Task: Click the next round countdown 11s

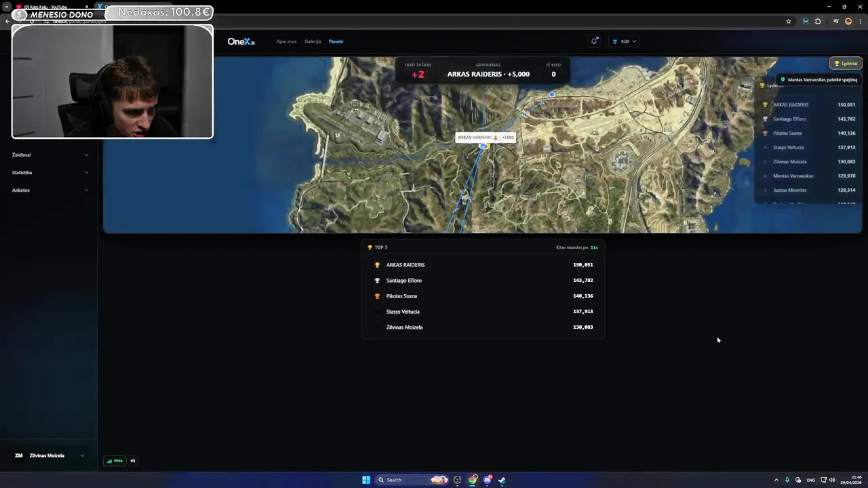Action: click(594, 247)
